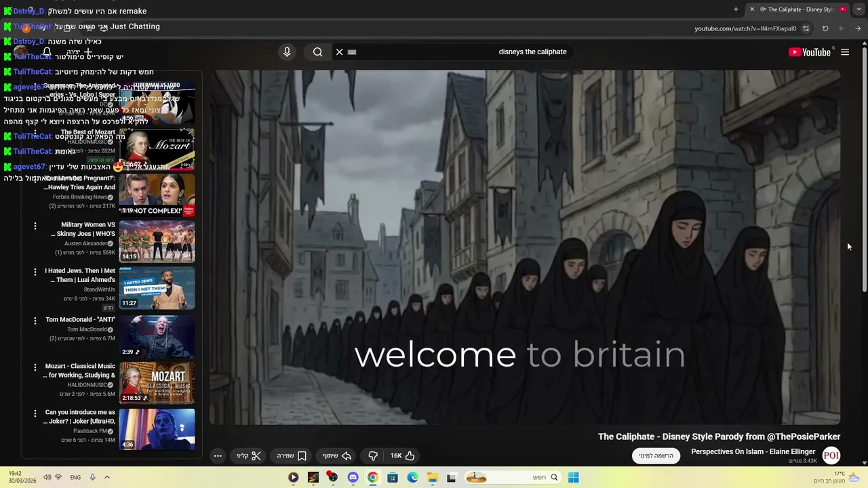Open Perspectives On Islam - Elaine Ellinger channel
Image resolution: width=868 pixels, height=488 pixels.
753,451
